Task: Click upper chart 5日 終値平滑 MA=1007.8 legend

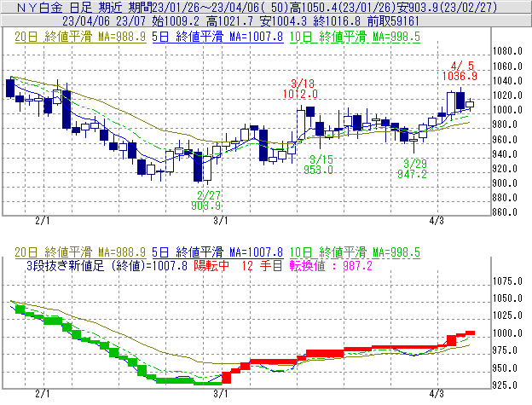Action: pos(217,37)
